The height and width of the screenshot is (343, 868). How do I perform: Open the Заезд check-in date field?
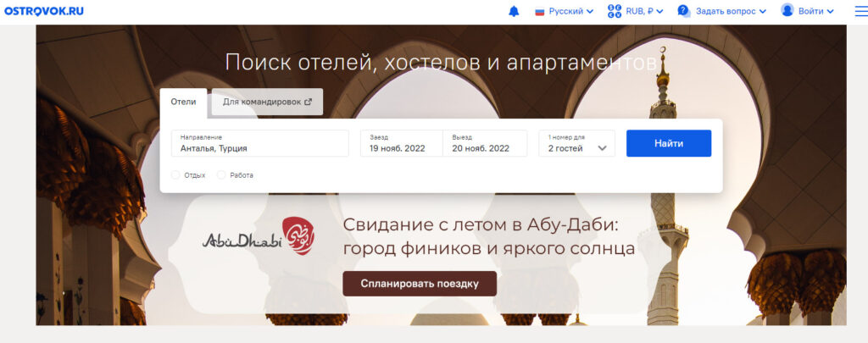tap(401, 143)
